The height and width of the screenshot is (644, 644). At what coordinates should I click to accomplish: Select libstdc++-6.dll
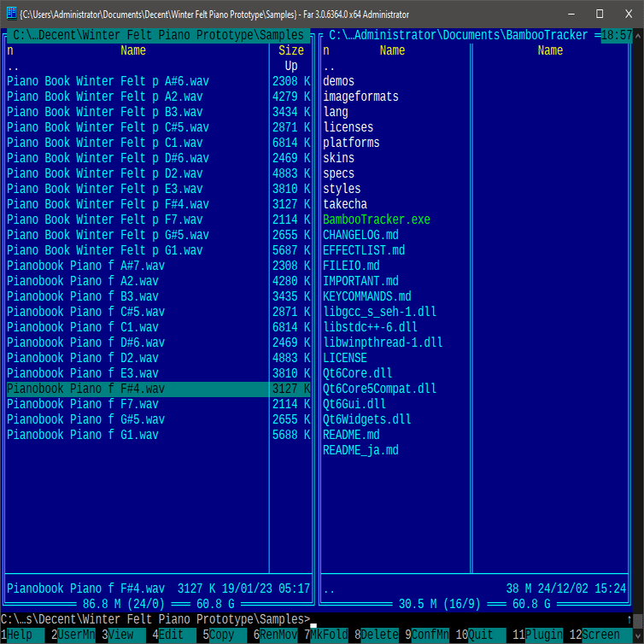(370, 327)
